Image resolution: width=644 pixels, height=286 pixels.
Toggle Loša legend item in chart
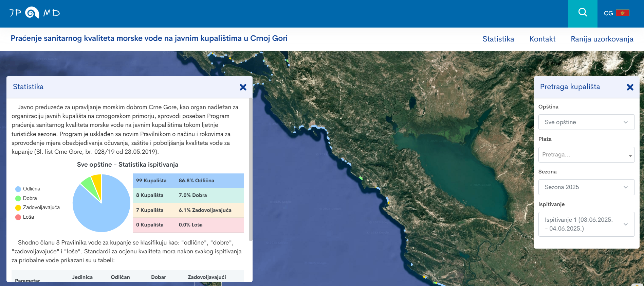(x=25, y=217)
